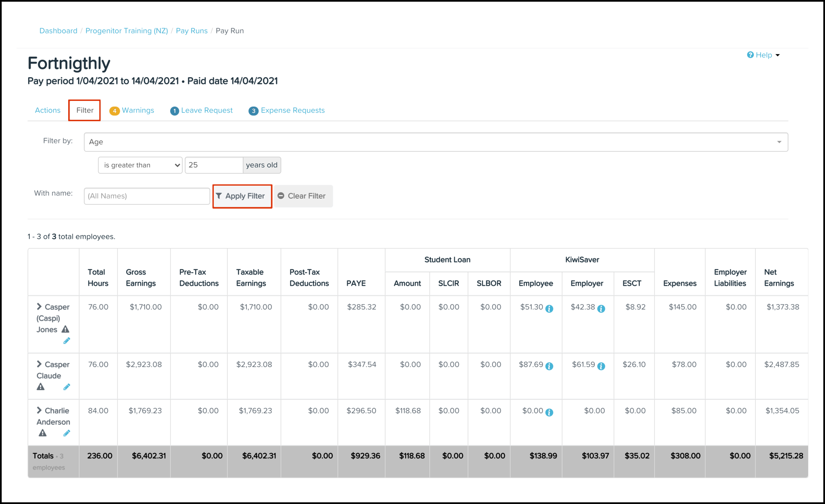Image resolution: width=825 pixels, height=504 pixels.
Task: Click edit pencil icon for Casper Claude
Action: point(66,387)
